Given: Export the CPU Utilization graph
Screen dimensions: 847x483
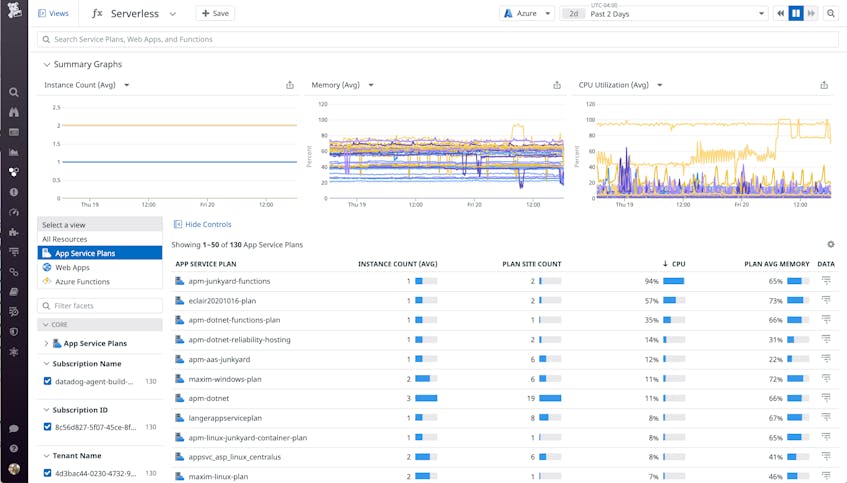Looking at the screenshot, I should [x=824, y=85].
